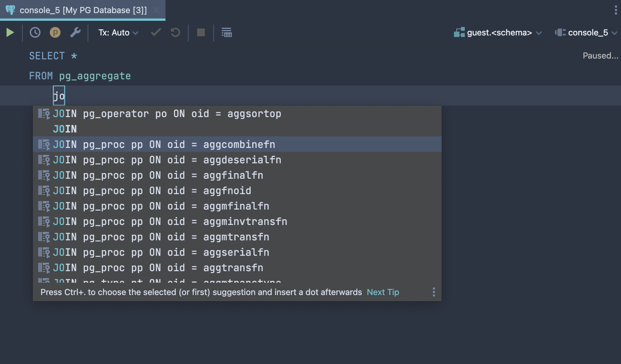Viewport: 621px width, 364px height.
Task: Click the PostgreSQL elephant icon on the tab
Action: (x=10, y=10)
